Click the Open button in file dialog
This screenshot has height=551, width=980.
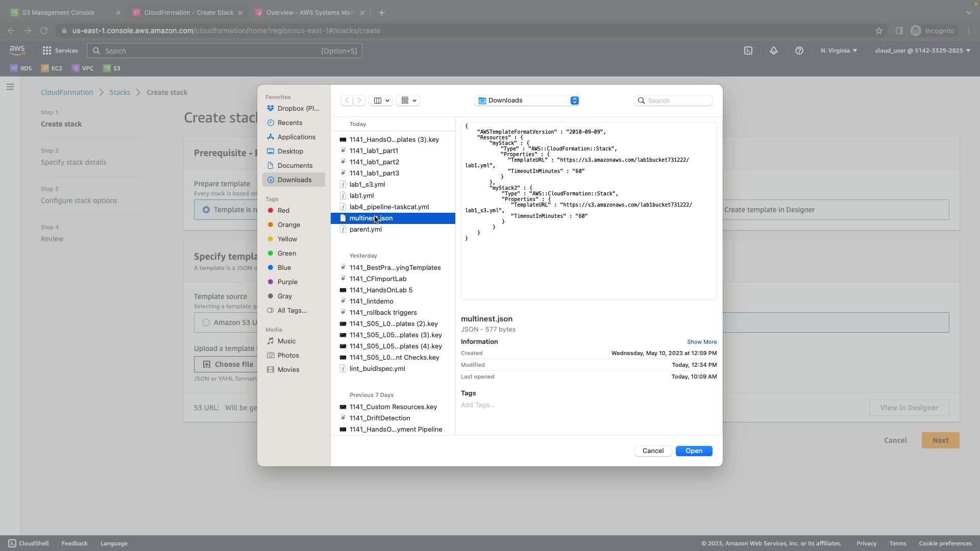694,451
